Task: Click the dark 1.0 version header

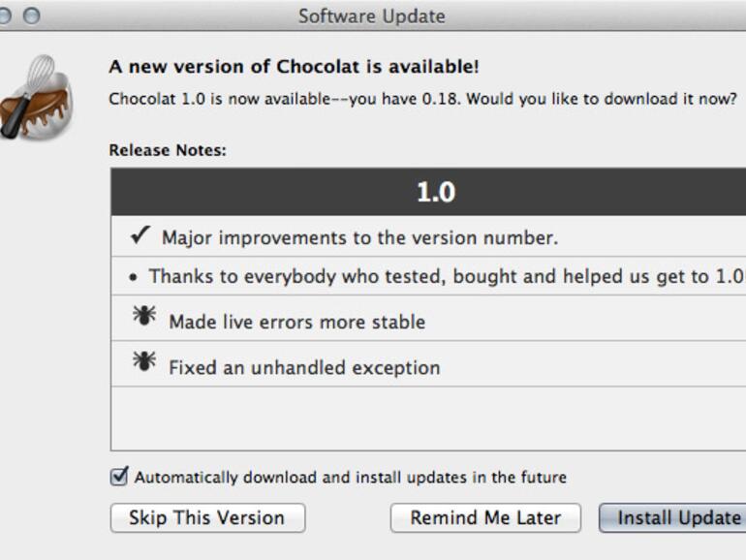Action: tap(434, 192)
